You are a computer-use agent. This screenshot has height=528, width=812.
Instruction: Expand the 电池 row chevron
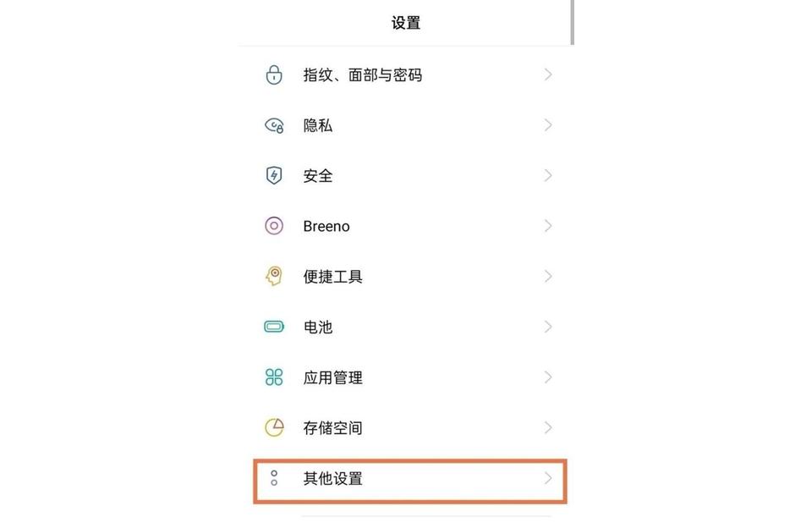coord(548,327)
